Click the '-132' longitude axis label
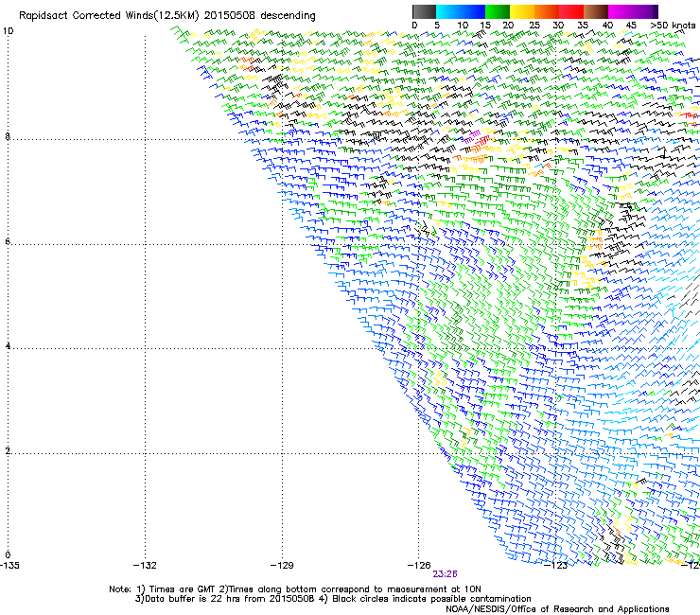The height and width of the screenshot is (615, 700). coord(145,566)
